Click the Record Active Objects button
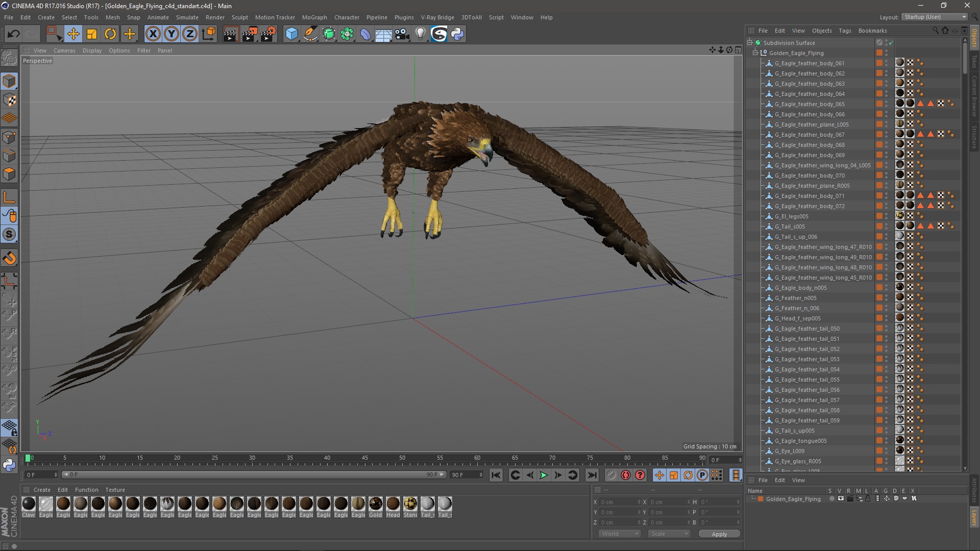Image resolution: width=980 pixels, height=551 pixels. pos(611,475)
